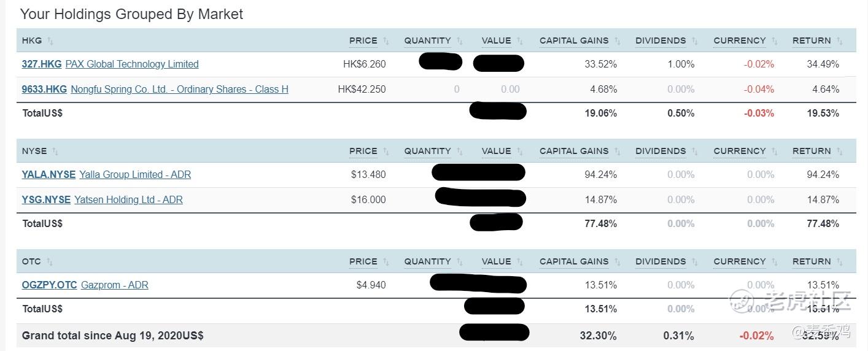This screenshot has height=351, width=868.
Task: Click sort arrows beside OTC CURRENCY column
Action: (x=775, y=262)
